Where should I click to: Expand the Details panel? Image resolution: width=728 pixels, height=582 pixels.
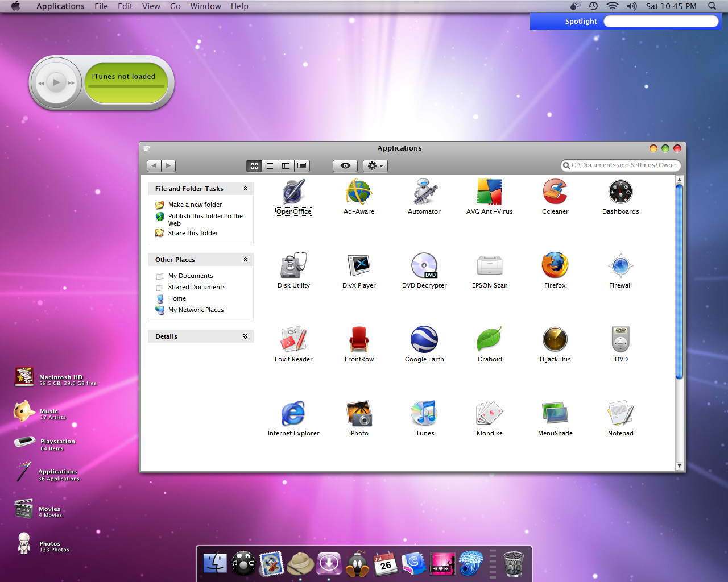pos(246,336)
